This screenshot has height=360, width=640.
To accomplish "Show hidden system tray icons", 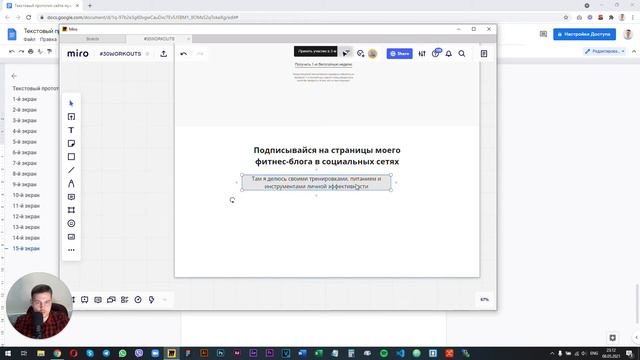I will [552, 353].
